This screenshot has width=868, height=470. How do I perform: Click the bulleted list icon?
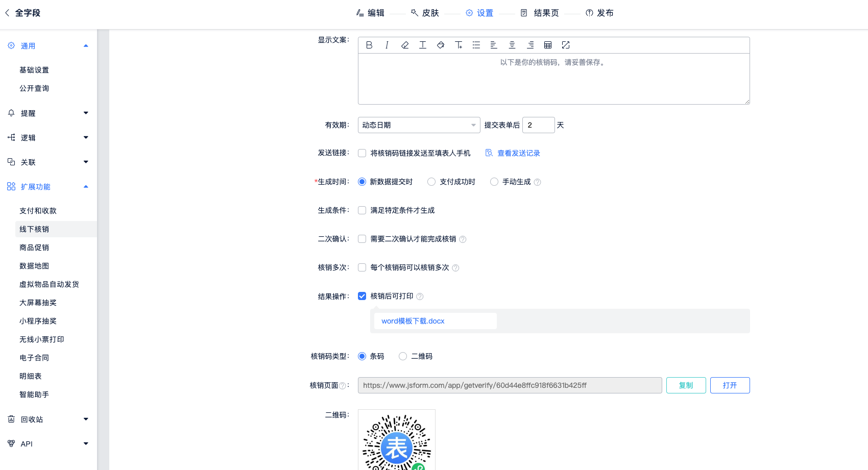pos(476,45)
